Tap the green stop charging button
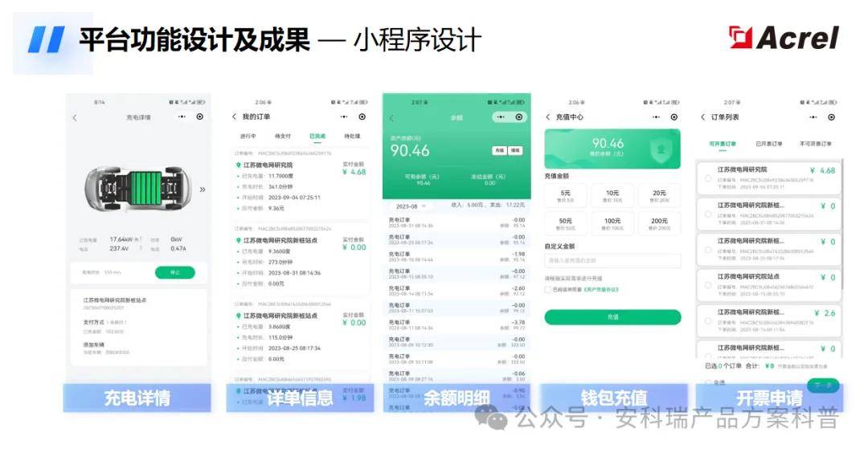Image resolution: width=868 pixels, height=453 pixels. point(175,272)
